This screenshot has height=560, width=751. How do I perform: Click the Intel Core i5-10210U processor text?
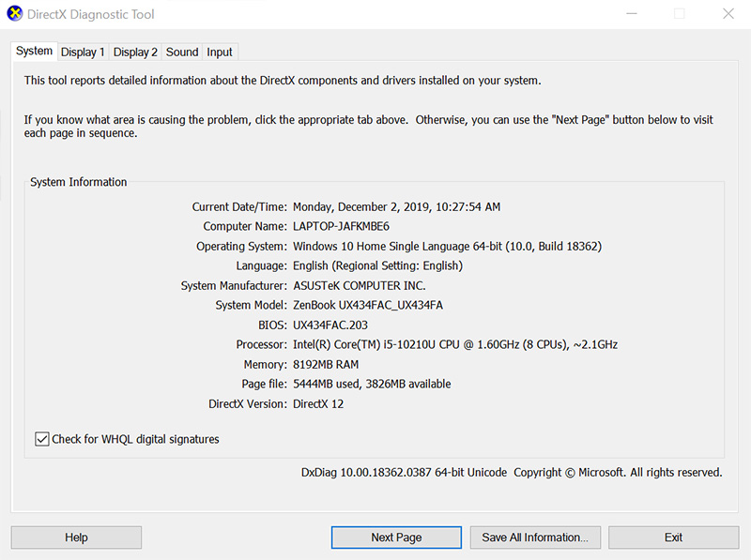click(x=454, y=345)
